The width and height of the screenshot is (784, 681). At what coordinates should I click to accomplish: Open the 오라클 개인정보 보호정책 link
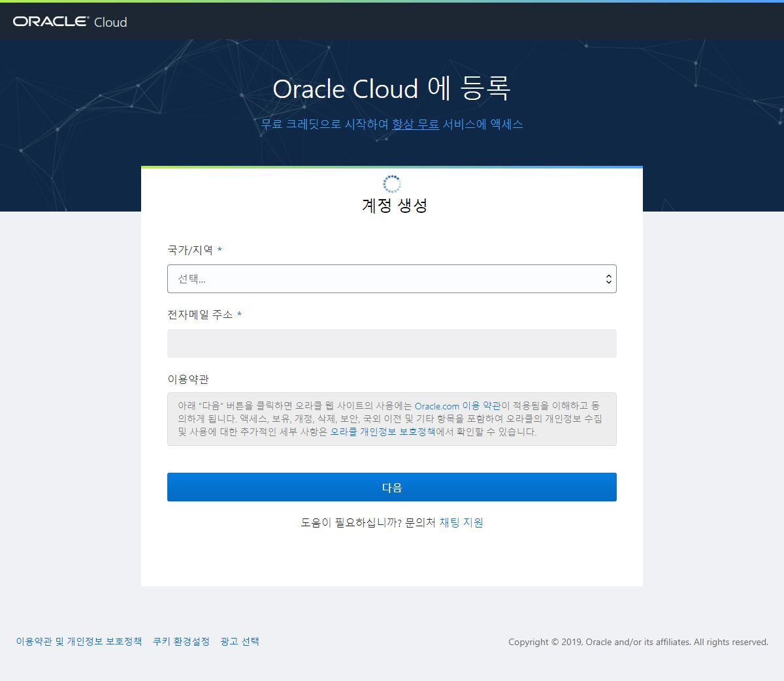(383, 432)
